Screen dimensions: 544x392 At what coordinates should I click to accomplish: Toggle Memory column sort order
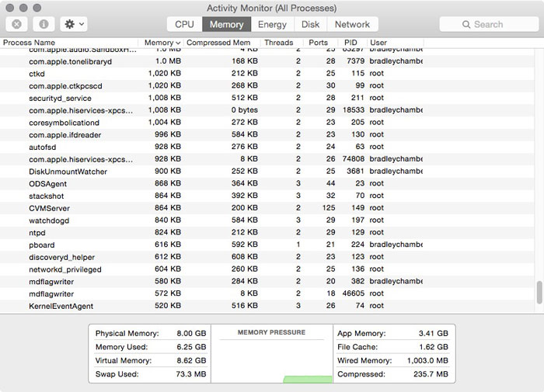[x=161, y=43]
